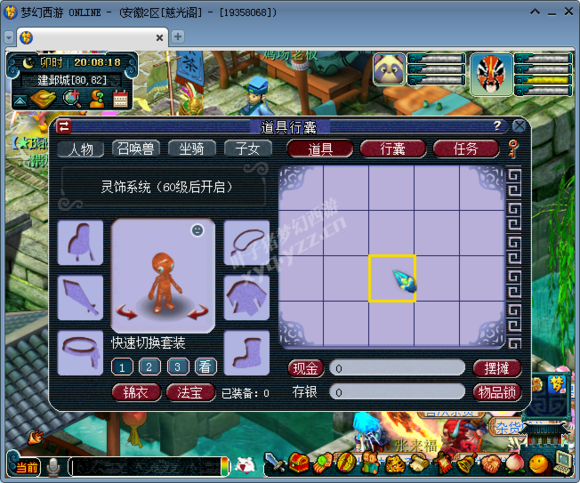580x483 pixels.
Task: Open the tab list dropdown arrow
Action: click(9, 37)
